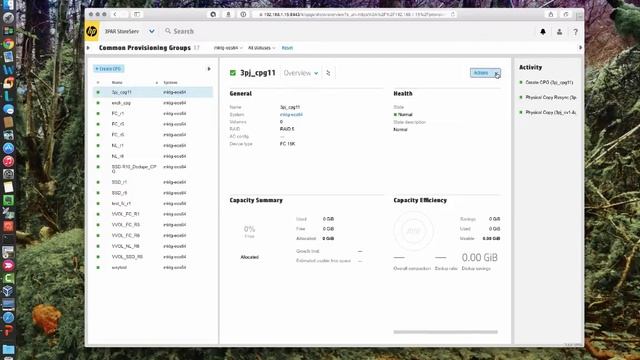Open App Store from the dock
This screenshot has height=360, width=640.
8,148
